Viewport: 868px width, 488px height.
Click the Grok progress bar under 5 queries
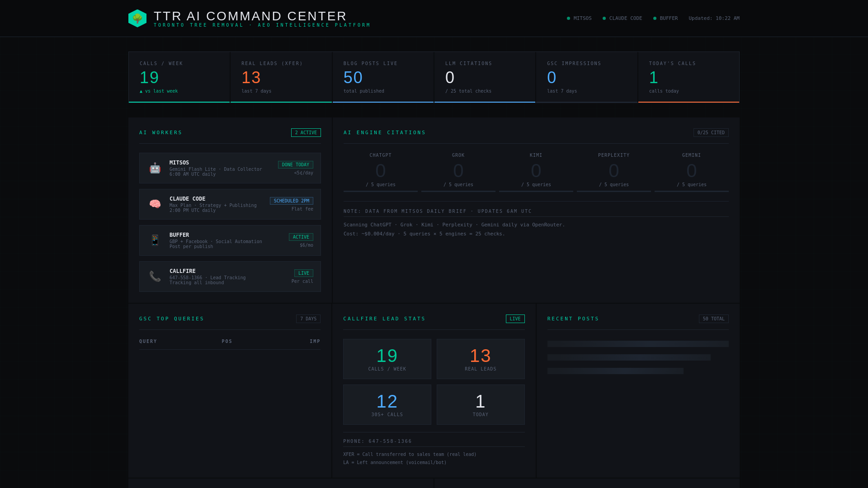point(458,192)
